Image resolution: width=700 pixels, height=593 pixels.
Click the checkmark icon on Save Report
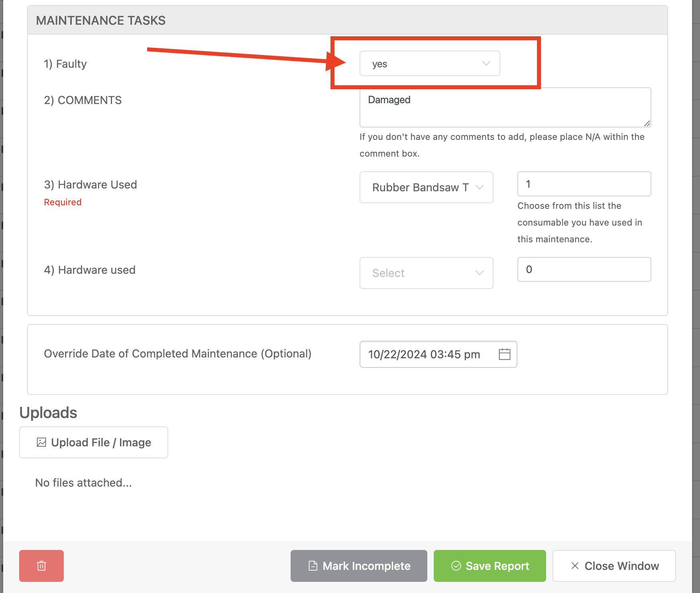(x=456, y=566)
